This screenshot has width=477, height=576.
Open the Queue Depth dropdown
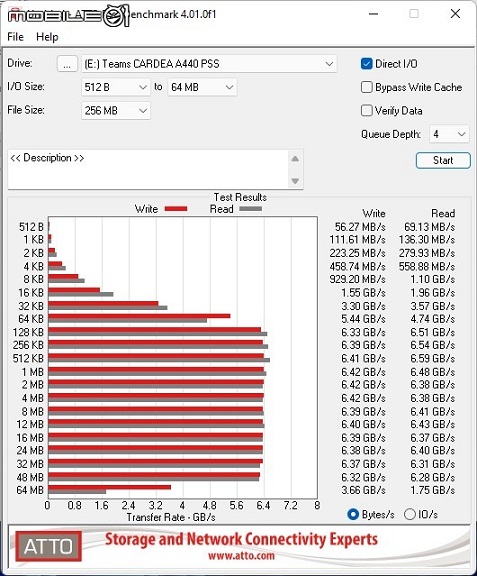point(449,134)
